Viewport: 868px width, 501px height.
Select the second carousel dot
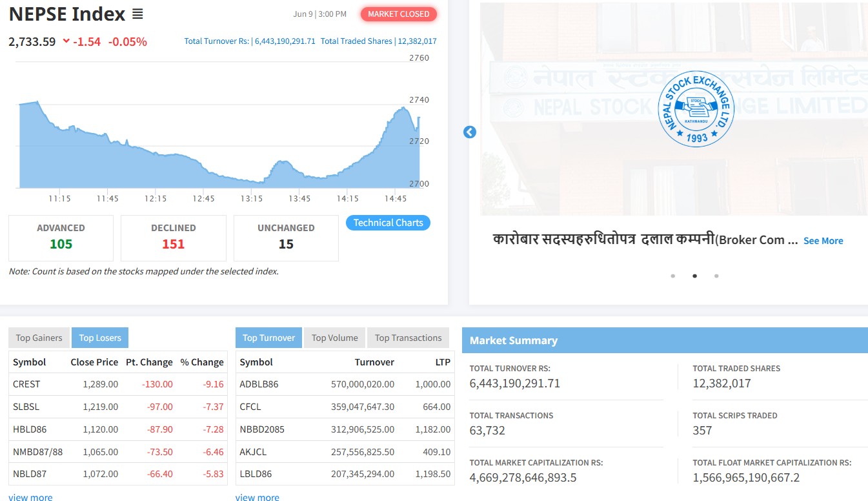tap(694, 276)
